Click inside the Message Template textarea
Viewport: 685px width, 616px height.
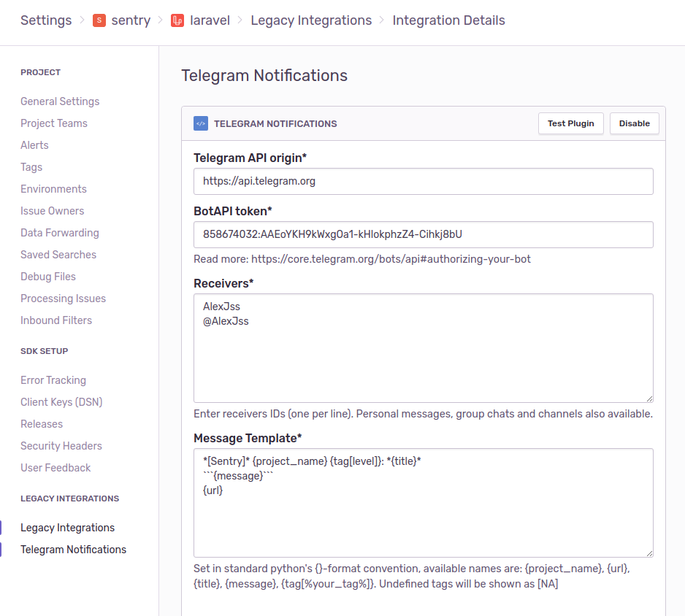click(424, 503)
